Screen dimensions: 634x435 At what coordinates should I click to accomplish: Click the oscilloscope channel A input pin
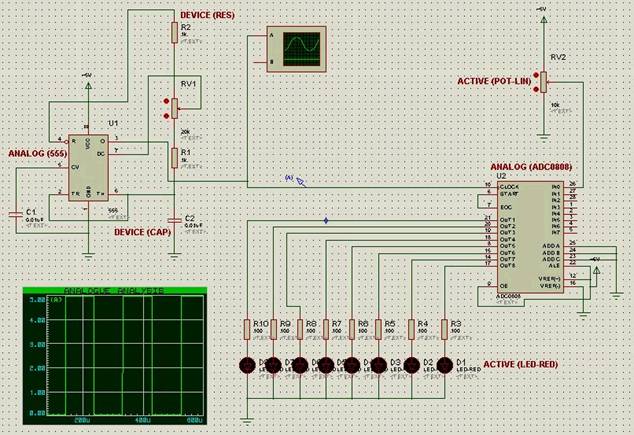point(262,36)
